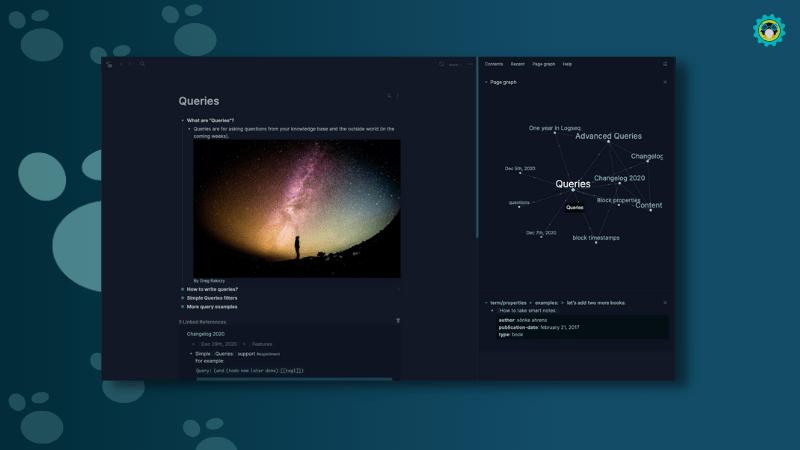This screenshot has width=800, height=450.
Task: Close the Page graph sidebar panel
Action: tap(665, 82)
